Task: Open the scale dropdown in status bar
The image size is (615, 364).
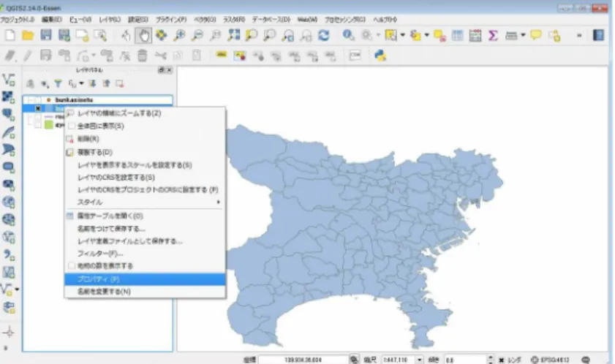Action: click(419, 360)
